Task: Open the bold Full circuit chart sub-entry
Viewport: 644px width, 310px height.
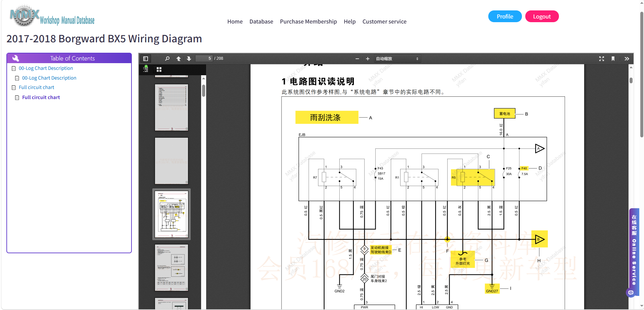Action: coord(41,97)
